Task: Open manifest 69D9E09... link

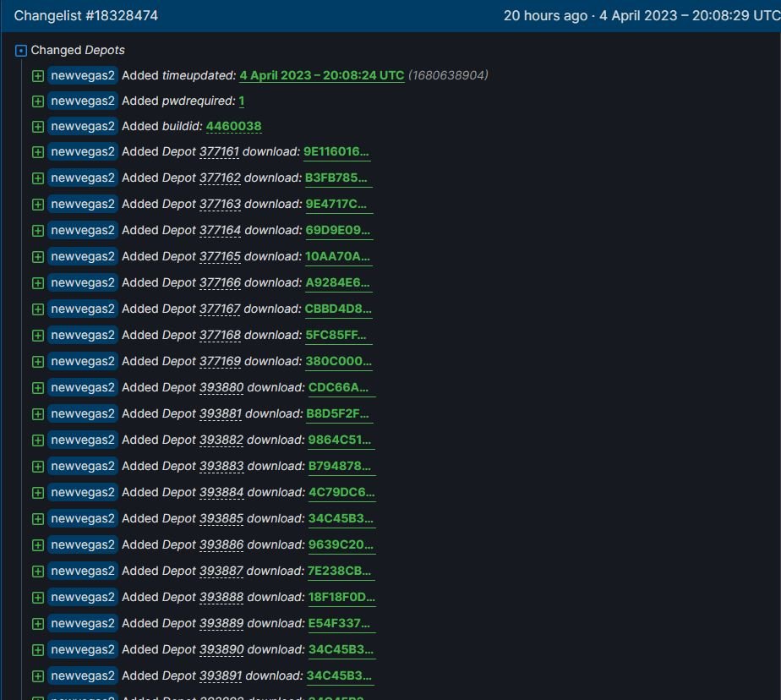Action: pyautogui.click(x=338, y=231)
